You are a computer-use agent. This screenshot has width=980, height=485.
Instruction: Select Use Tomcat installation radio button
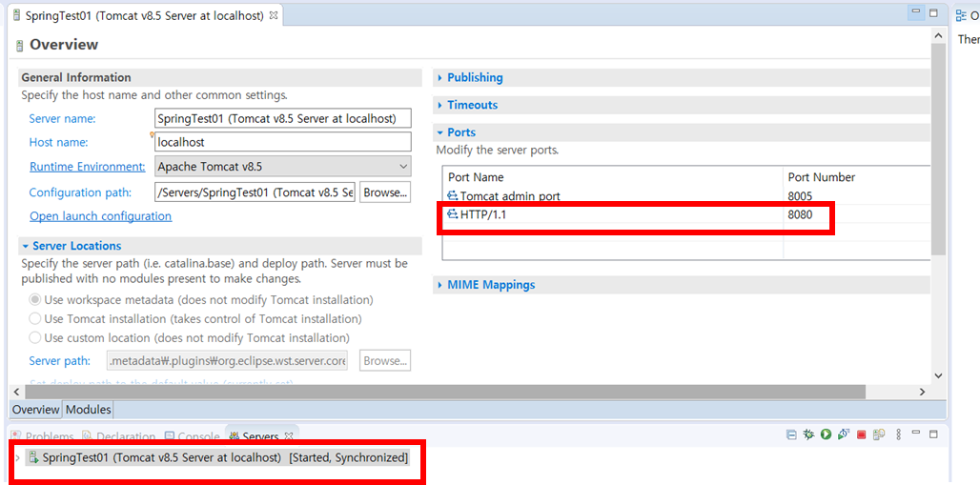(35, 319)
